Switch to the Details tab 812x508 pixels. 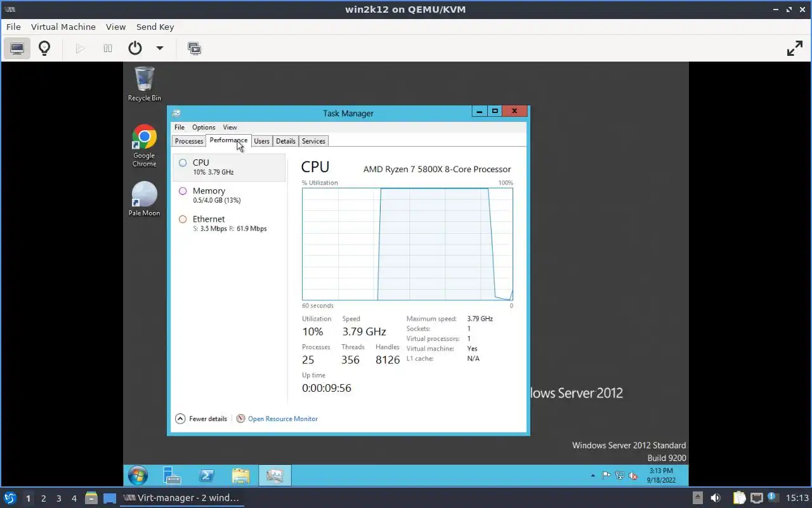point(285,141)
